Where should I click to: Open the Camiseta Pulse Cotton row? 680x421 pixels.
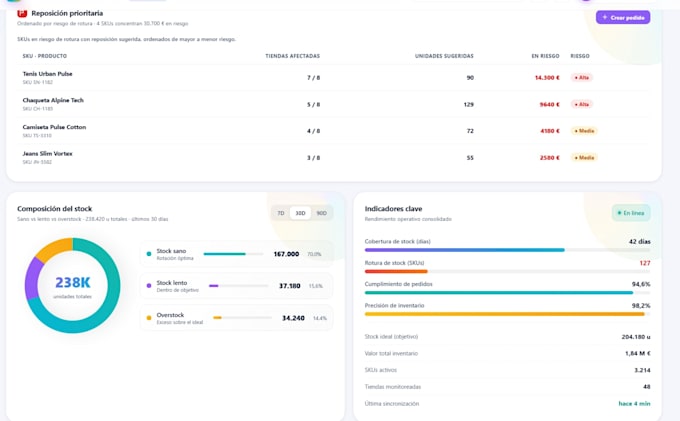point(333,131)
